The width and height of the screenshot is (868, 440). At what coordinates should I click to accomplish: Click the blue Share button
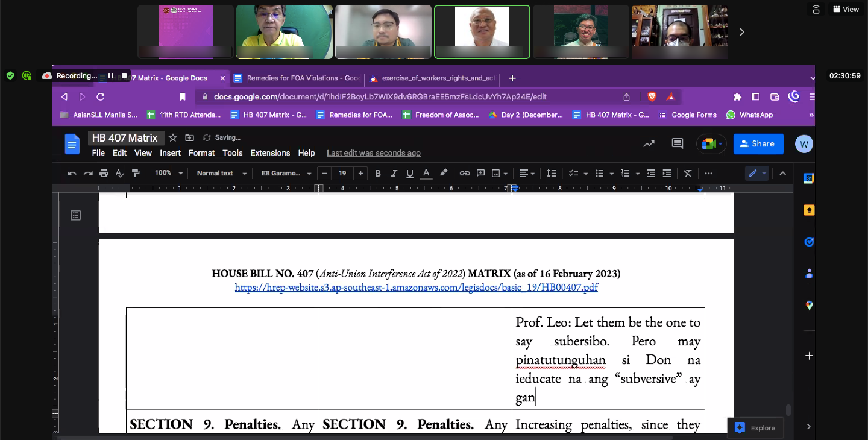tap(758, 144)
